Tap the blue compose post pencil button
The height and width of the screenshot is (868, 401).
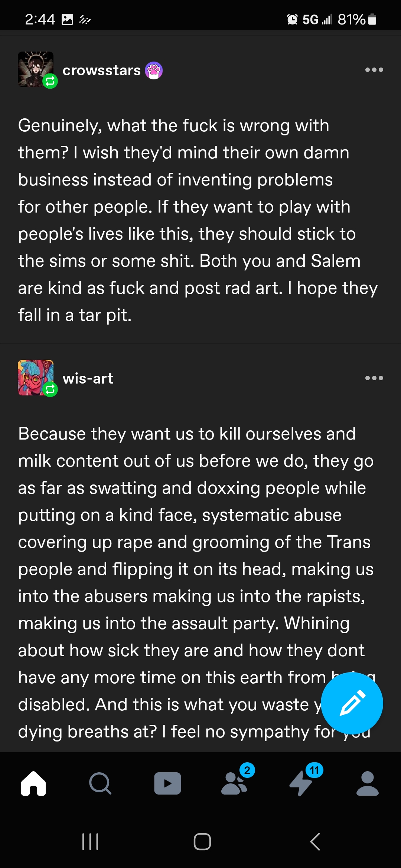point(352,703)
